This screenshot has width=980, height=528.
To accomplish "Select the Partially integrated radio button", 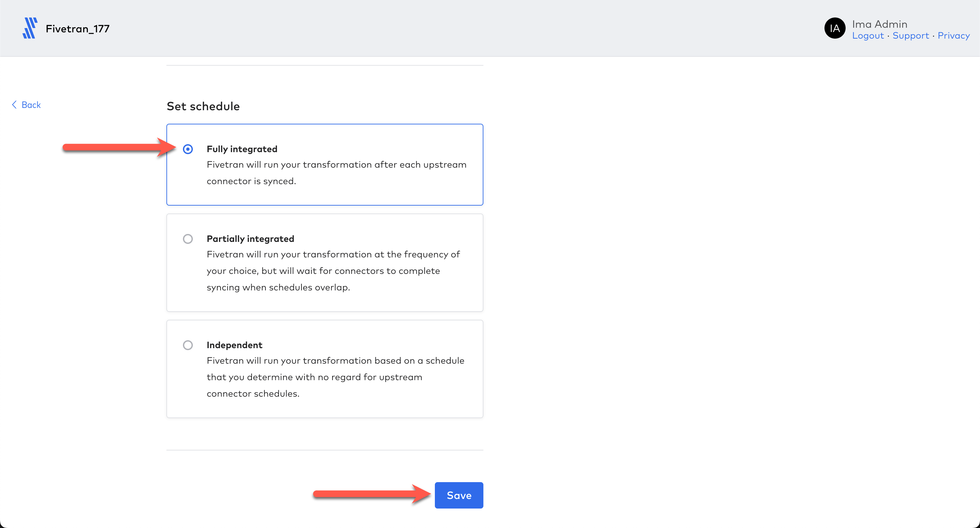I will click(188, 239).
